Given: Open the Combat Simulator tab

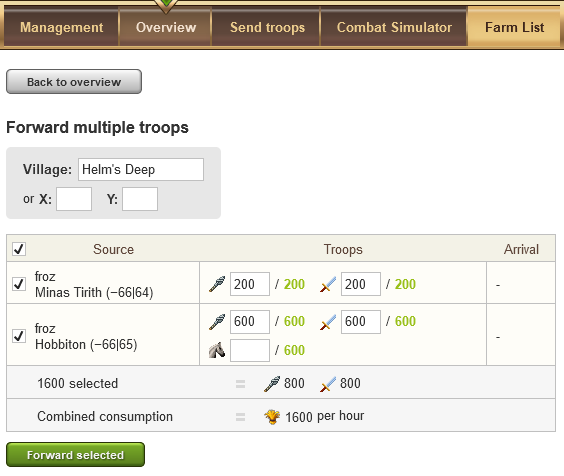Looking at the screenshot, I should [394, 27].
